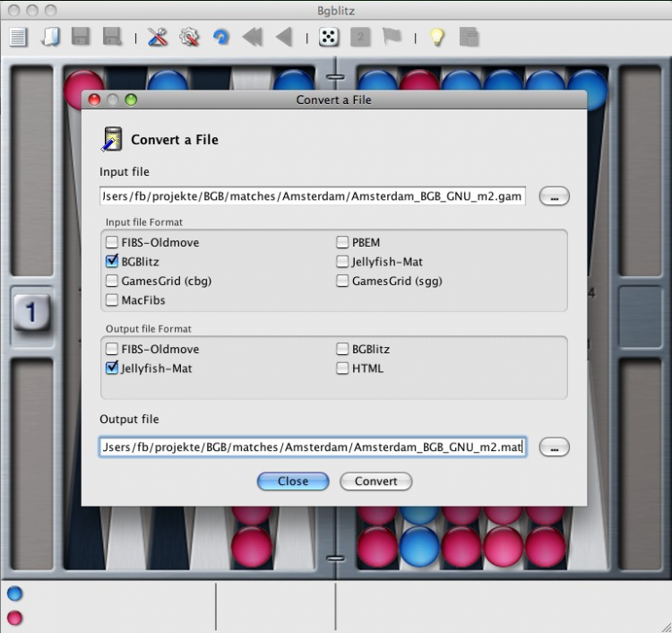The width and height of the screenshot is (672, 633).
Task: Click the double rewind arrow icon
Action: pos(253,38)
